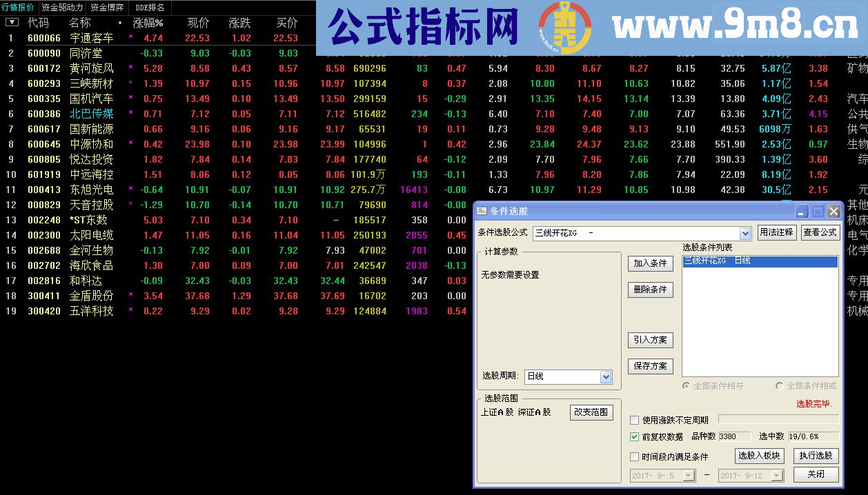This screenshot has width=868, height=495.
Task: Check the 时间段内满足条件 checkbox
Action: [x=633, y=456]
